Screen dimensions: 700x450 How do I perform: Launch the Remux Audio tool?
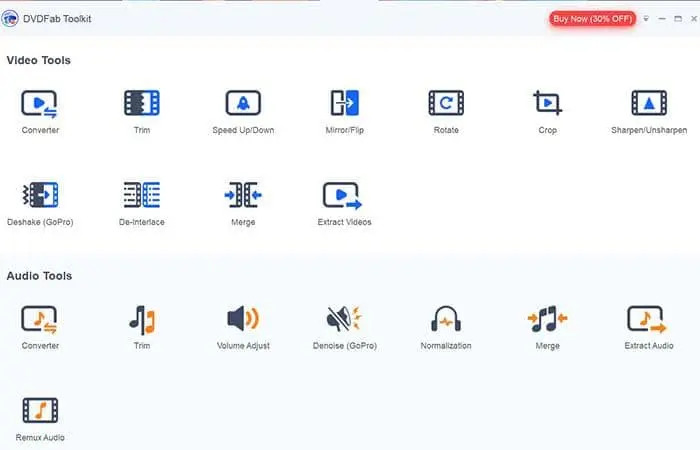tap(40, 410)
